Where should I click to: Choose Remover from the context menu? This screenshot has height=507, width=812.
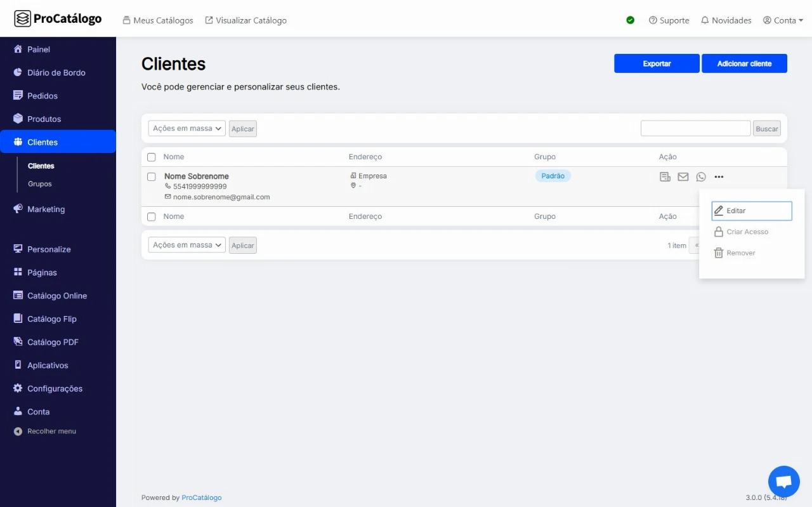[740, 253]
